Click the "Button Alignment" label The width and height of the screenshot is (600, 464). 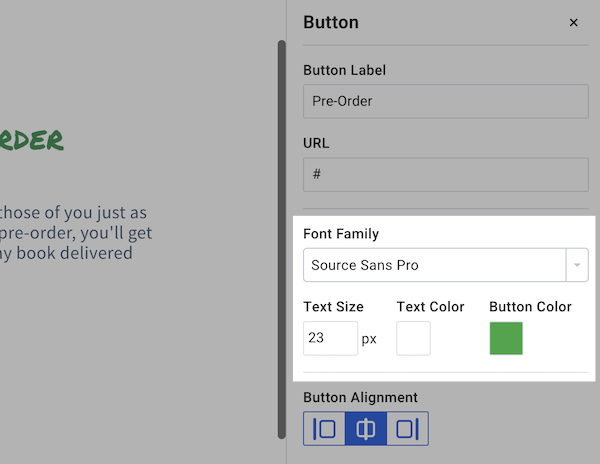pos(360,397)
